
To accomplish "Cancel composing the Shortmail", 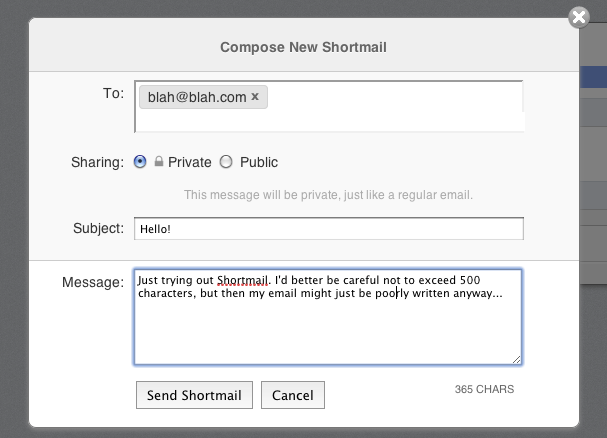I will click(293, 395).
